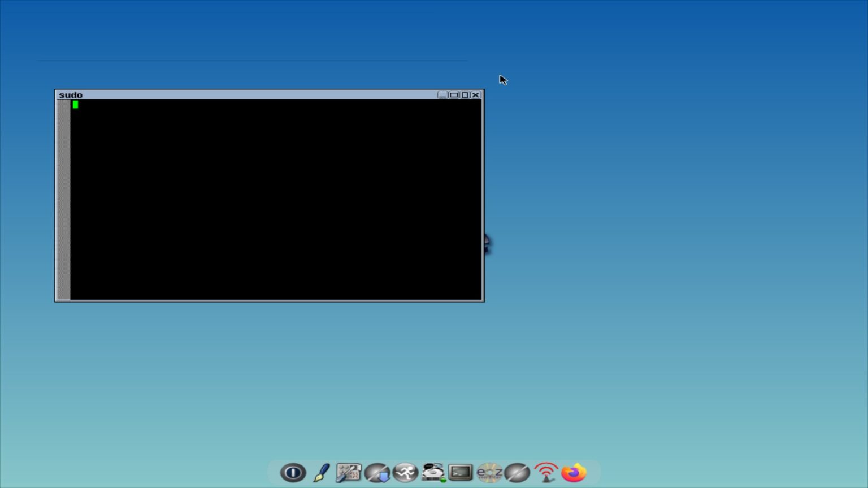This screenshot has width=868, height=488.
Task: Open the run dialog via the running-man icon
Action: tap(405, 473)
